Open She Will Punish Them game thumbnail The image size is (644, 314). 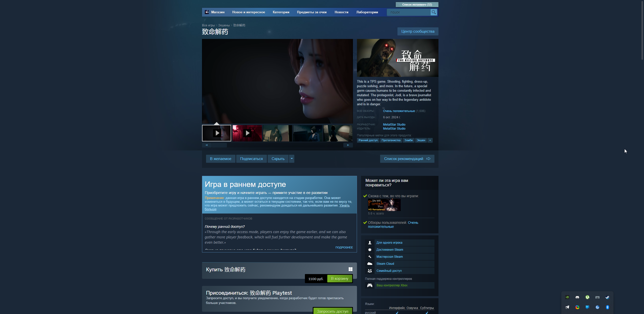click(x=384, y=205)
